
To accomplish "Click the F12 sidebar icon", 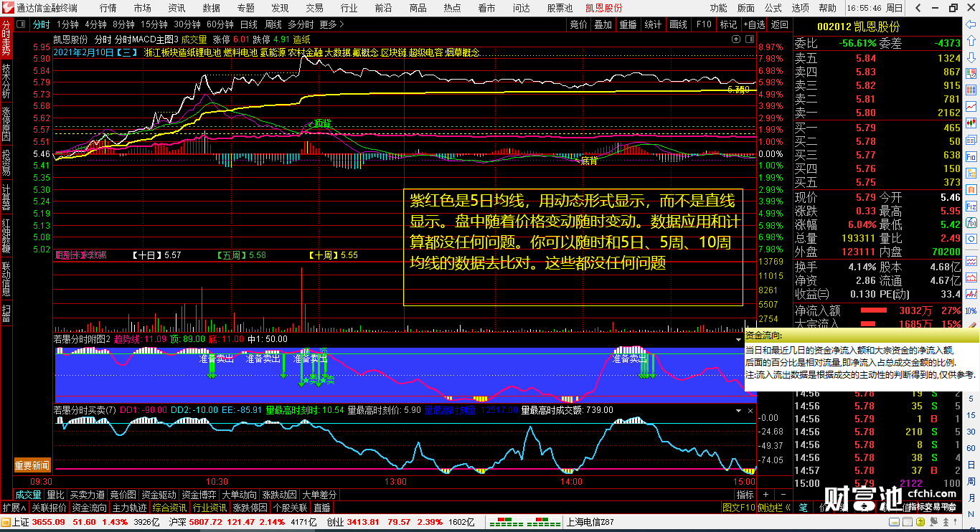I will point(971,206).
